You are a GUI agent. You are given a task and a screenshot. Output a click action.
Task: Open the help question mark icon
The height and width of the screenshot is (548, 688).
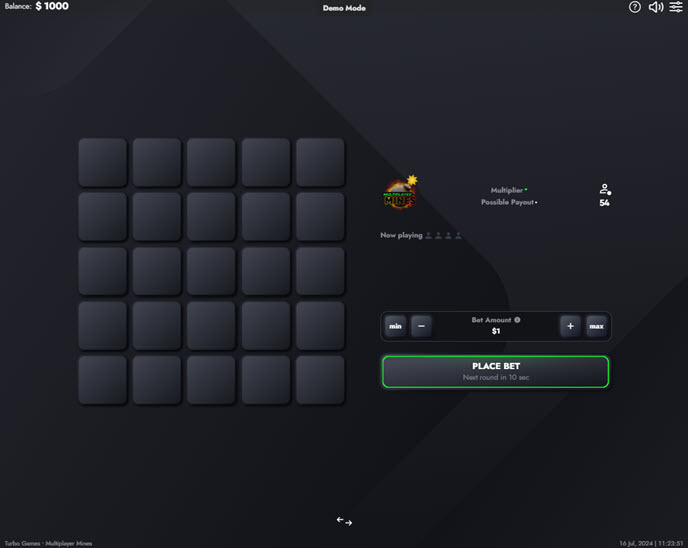click(635, 7)
